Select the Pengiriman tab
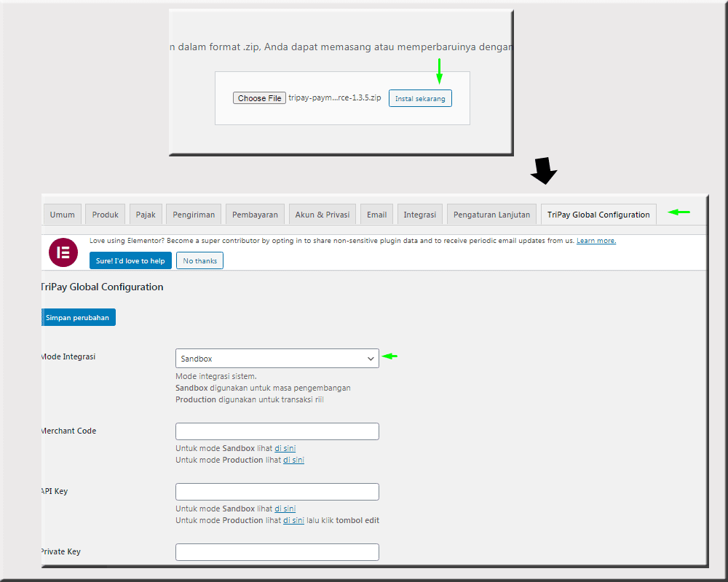Viewport: 728px width, 582px height. click(x=194, y=215)
